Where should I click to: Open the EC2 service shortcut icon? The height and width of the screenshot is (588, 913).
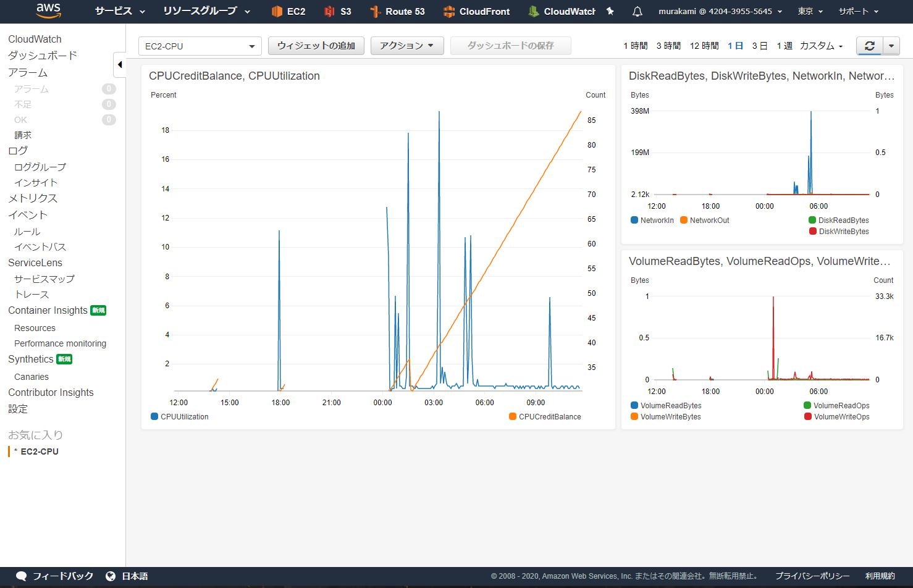[x=277, y=11]
